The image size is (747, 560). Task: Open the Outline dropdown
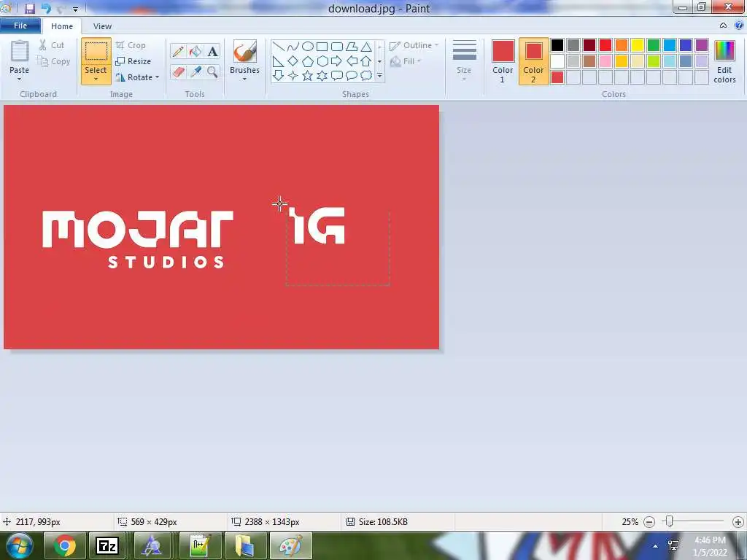[414, 46]
